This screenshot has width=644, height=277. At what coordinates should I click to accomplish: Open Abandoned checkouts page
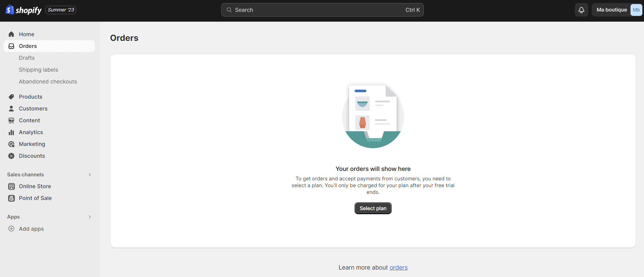coord(48,81)
